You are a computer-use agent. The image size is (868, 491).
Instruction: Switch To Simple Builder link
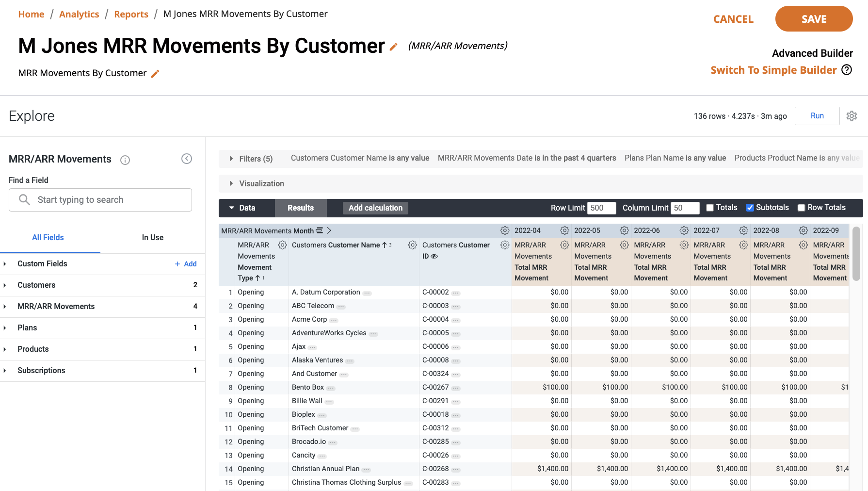[773, 70]
